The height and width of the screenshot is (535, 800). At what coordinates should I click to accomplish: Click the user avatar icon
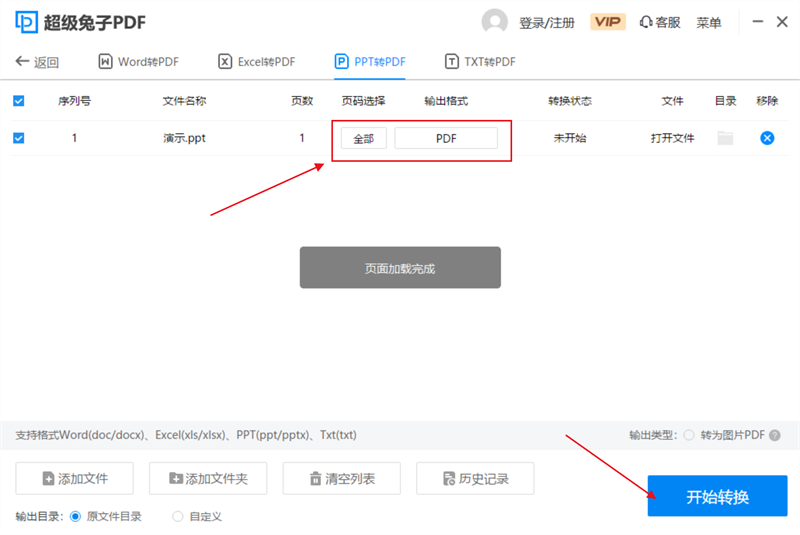494,22
